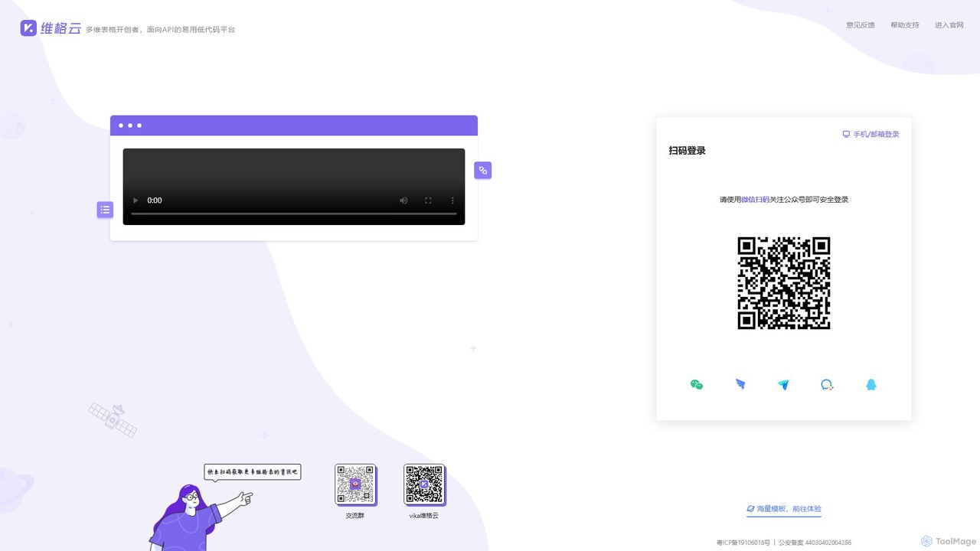Screen dimensions: 980x551
Task: Click the vika维格云 QR code
Action: click(424, 484)
